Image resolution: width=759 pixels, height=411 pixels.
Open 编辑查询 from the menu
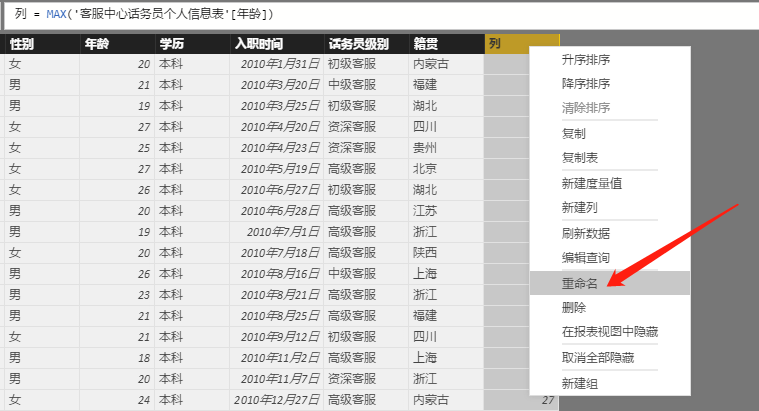tap(586, 258)
